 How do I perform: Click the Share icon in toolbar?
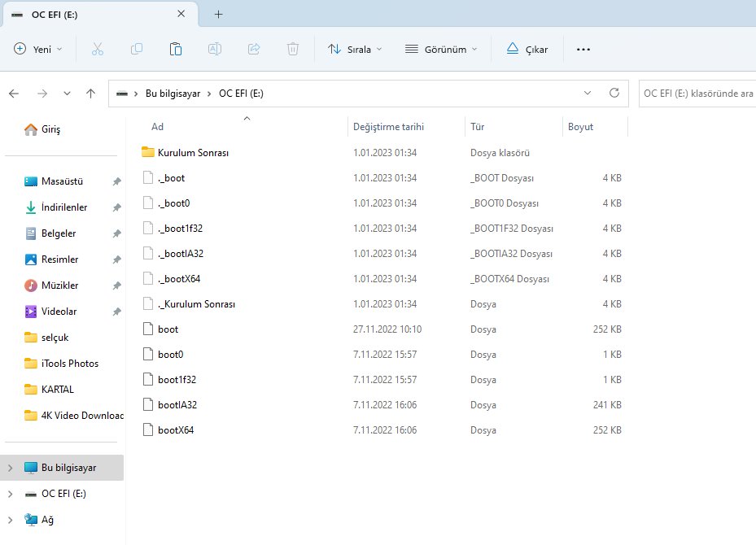tap(254, 49)
